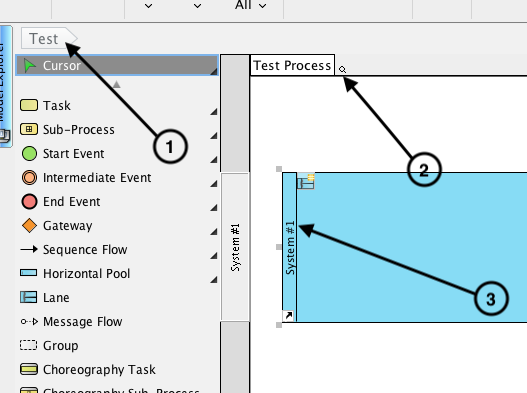
Task: Expand Gateway variants triangle
Action: [x=214, y=232]
